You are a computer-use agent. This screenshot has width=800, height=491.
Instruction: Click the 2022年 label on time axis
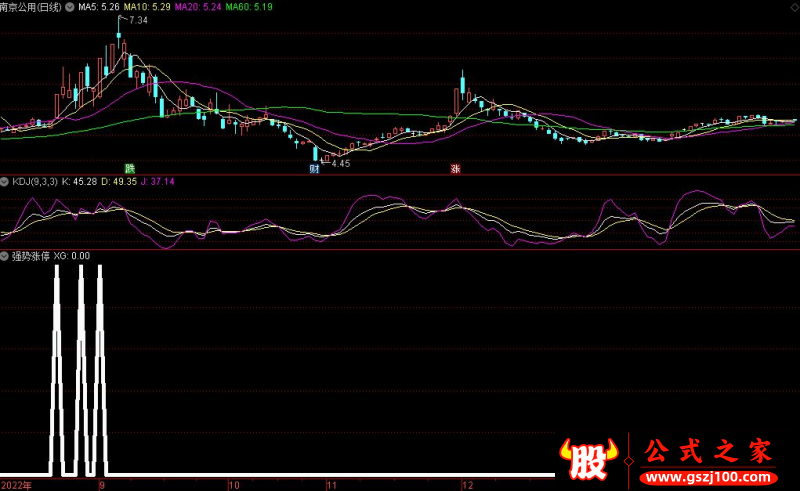click(16, 485)
